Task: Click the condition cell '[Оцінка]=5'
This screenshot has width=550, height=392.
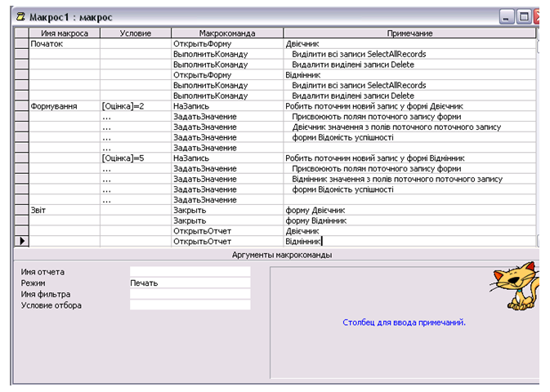Action: (136, 158)
